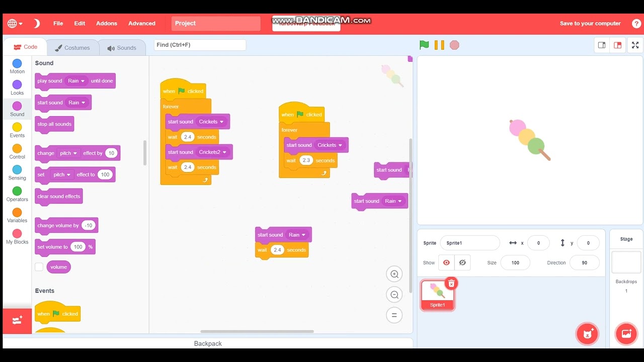Select the Sound block category
644x362 pixels.
tap(17, 109)
